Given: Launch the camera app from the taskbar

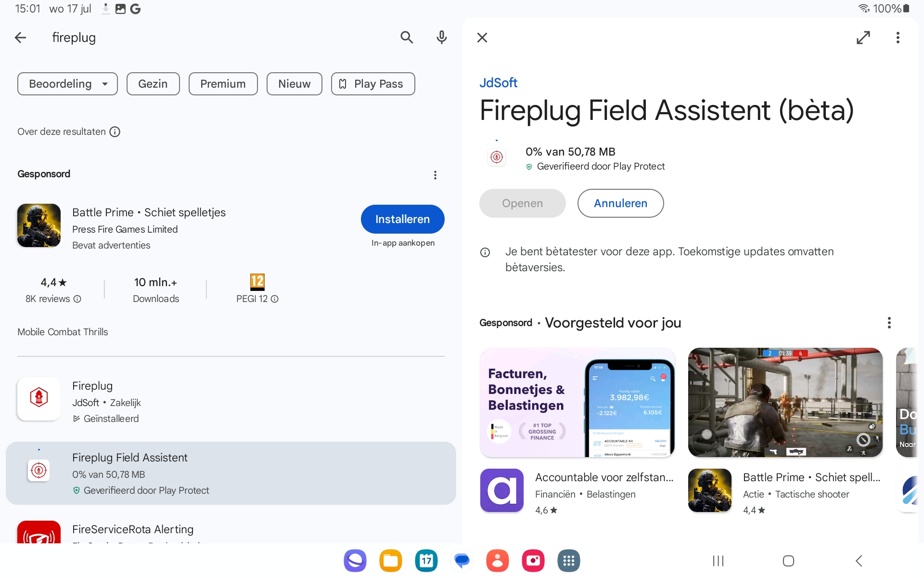Looking at the screenshot, I should click(x=533, y=560).
